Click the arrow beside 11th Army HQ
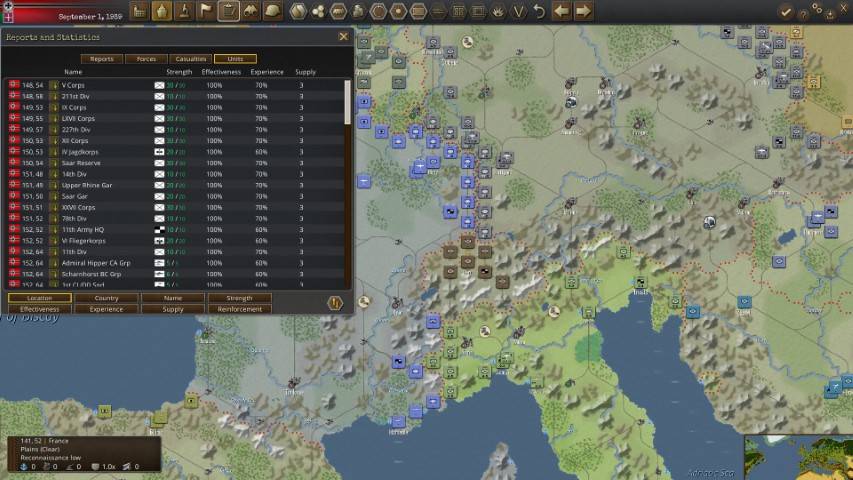853x480 pixels. coord(54,229)
